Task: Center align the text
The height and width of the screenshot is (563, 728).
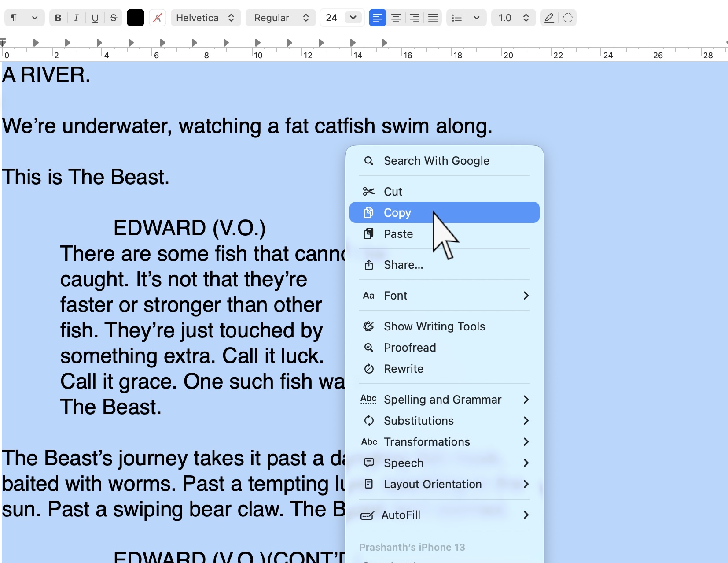Action: pos(396,18)
